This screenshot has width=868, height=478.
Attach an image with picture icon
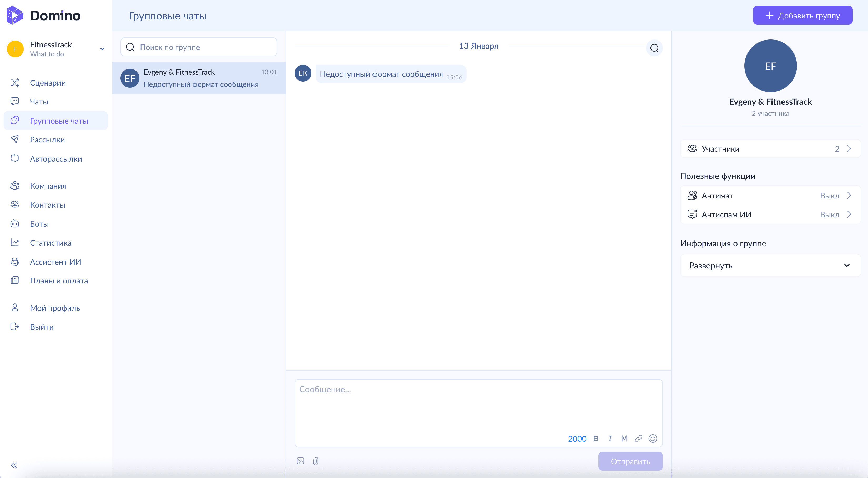(301, 461)
